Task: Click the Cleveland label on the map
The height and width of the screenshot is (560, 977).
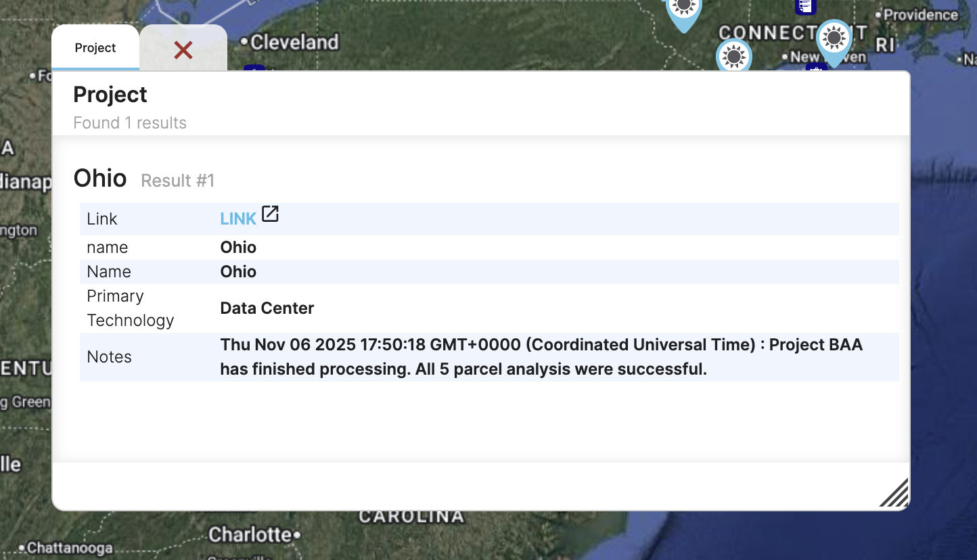Action: pyautogui.click(x=294, y=41)
